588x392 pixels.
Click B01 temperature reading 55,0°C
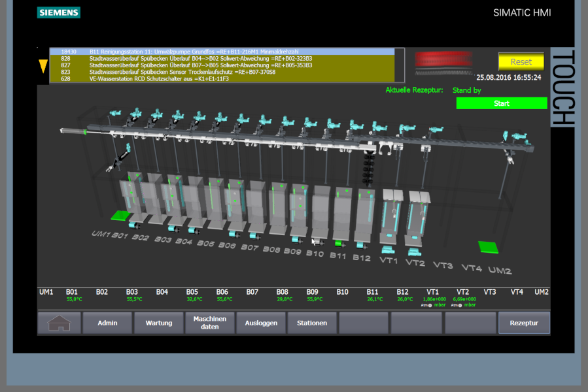(x=73, y=299)
